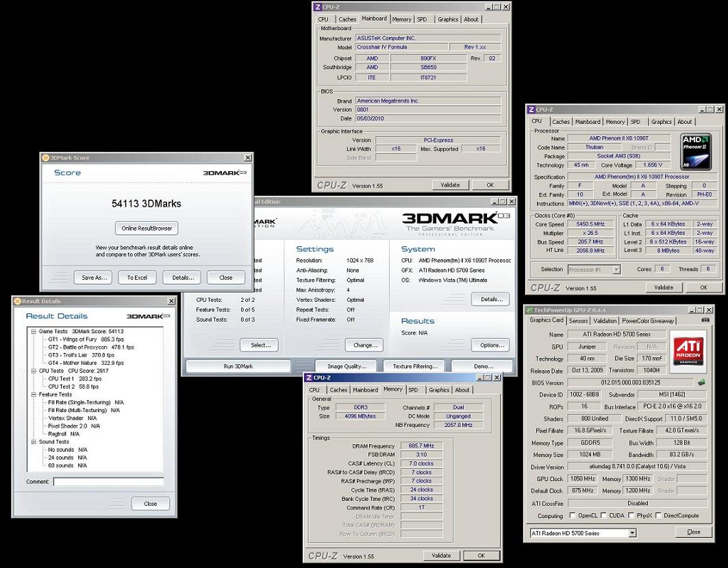This screenshot has width=728, height=568.
Task: Click Texture Filtering button
Action: [x=414, y=366]
